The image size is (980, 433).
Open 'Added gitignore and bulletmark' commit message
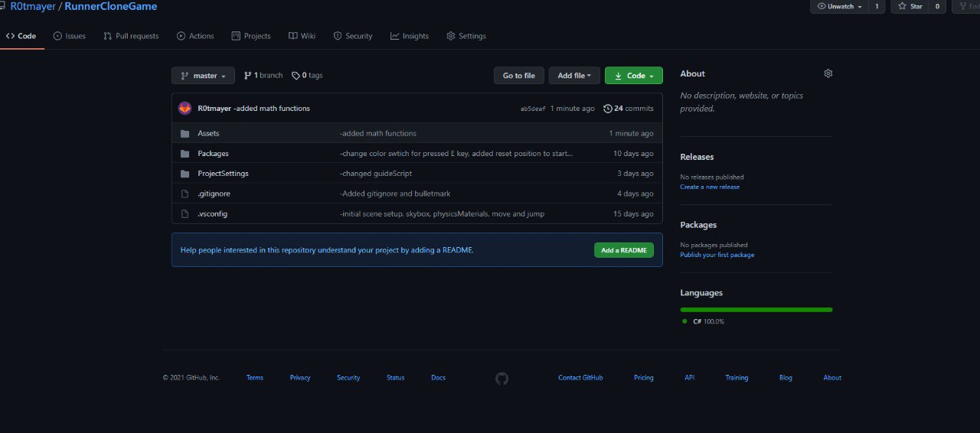pos(395,194)
